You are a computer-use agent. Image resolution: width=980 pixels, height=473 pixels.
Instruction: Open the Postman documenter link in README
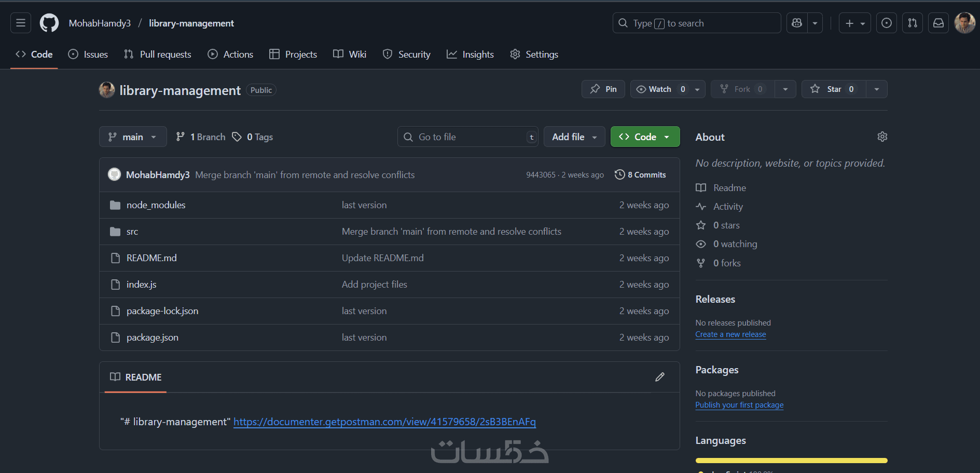pos(384,422)
